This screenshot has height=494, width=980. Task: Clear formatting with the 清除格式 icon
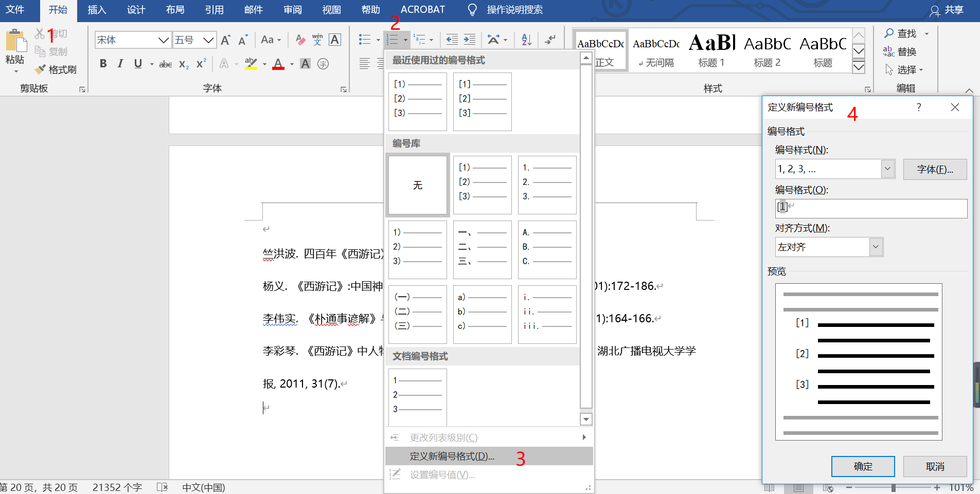click(300, 40)
